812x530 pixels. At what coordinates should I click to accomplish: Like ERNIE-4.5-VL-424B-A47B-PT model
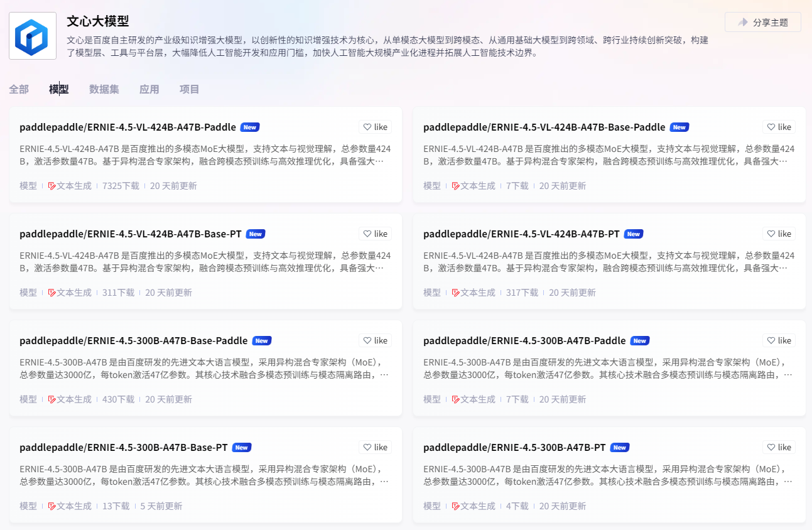tap(779, 234)
